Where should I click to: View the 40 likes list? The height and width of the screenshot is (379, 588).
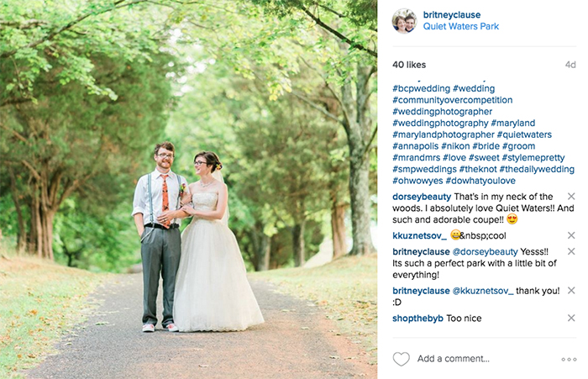point(409,65)
